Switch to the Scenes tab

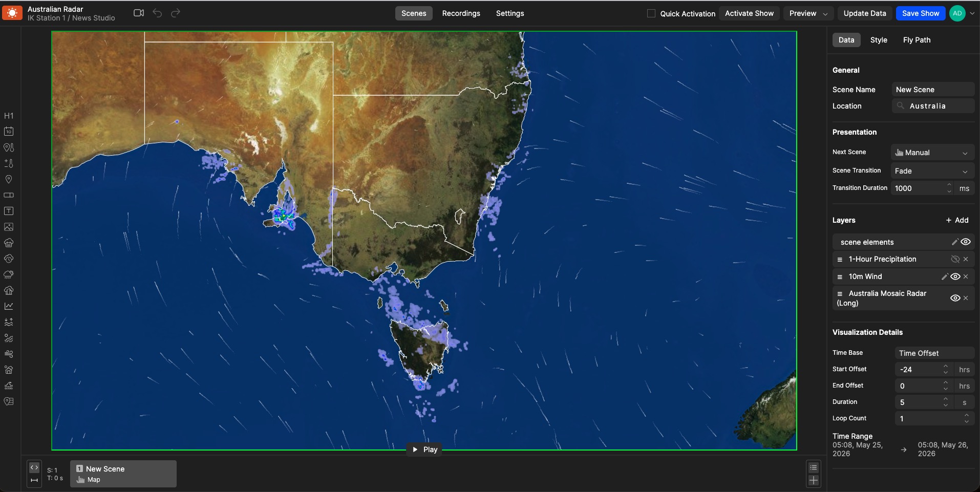(x=414, y=13)
